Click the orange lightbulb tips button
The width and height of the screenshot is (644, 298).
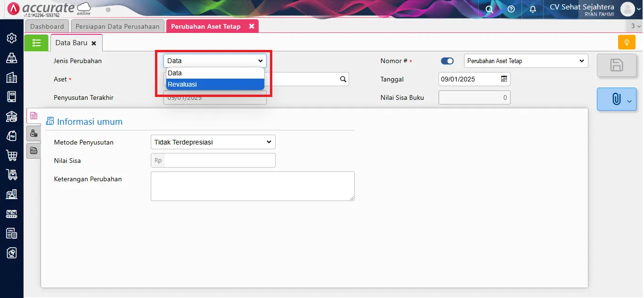pyautogui.click(x=627, y=42)
